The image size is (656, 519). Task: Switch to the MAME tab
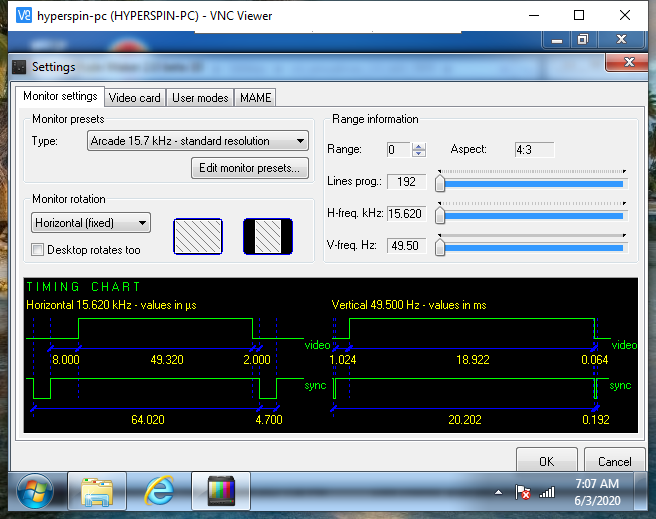[x=255, y=98]
